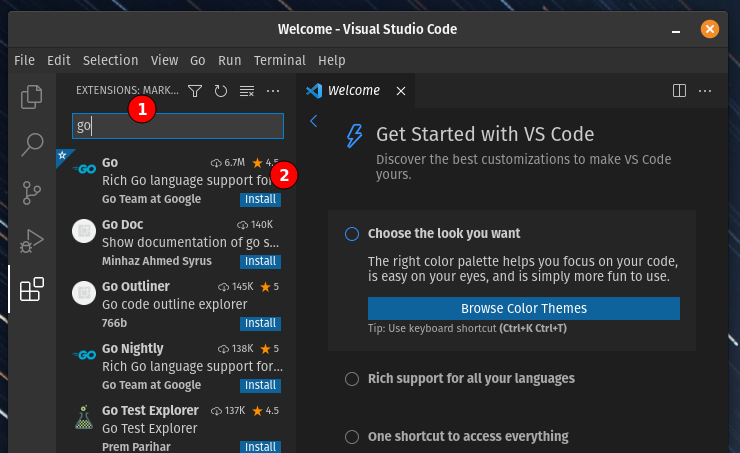
Task: Open the Selection menu
Action: coord(110,60)
